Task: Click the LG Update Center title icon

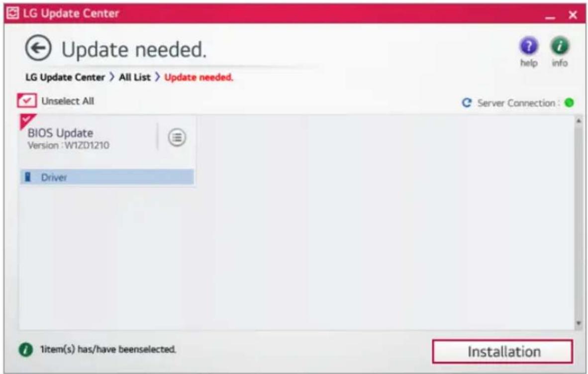Action: click(x=12, y=13)
